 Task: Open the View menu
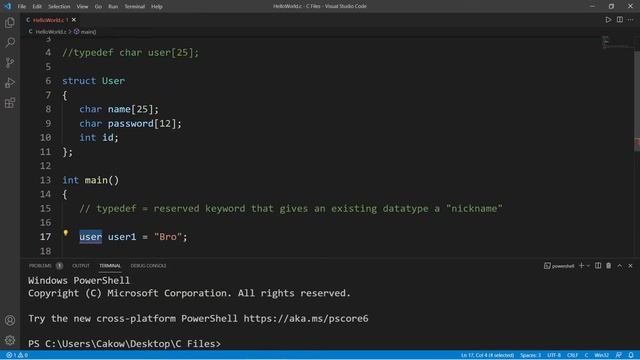coord(82,6)
